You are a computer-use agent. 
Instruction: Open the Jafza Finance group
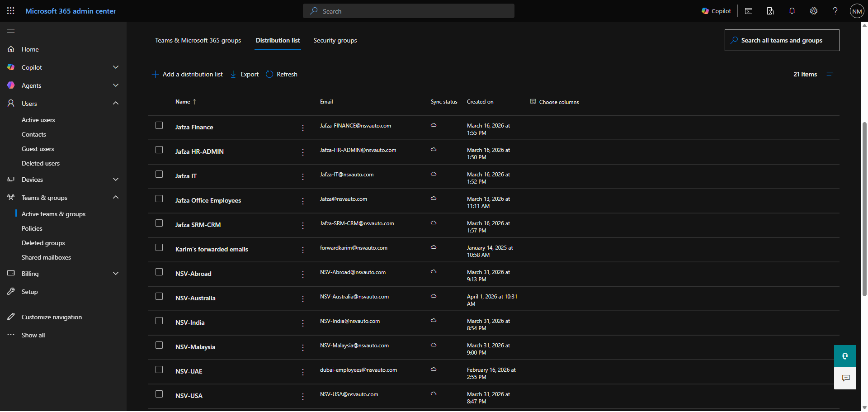click(x=194, y=127)
